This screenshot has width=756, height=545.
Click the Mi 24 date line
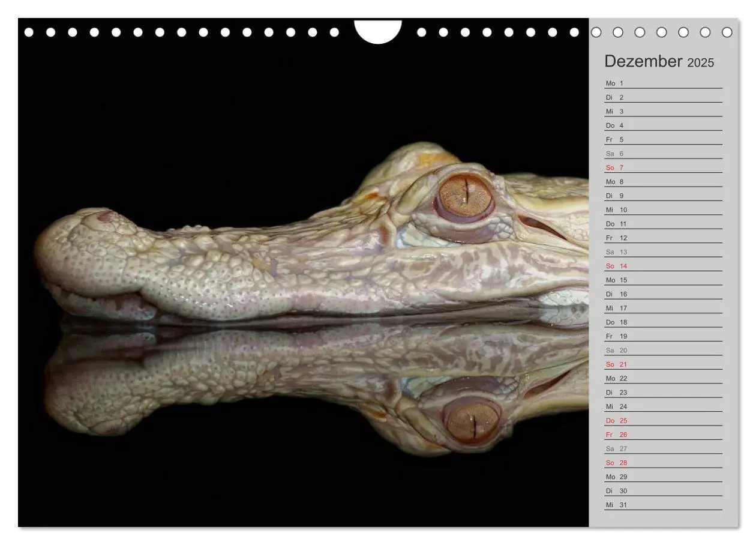point(664,406)
